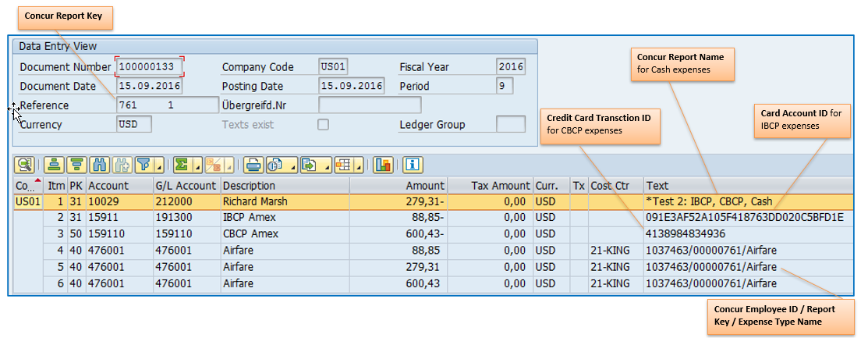This screenshot has width=868, height=338.
Task: Show the blue information icon
Action: [413, 165]
